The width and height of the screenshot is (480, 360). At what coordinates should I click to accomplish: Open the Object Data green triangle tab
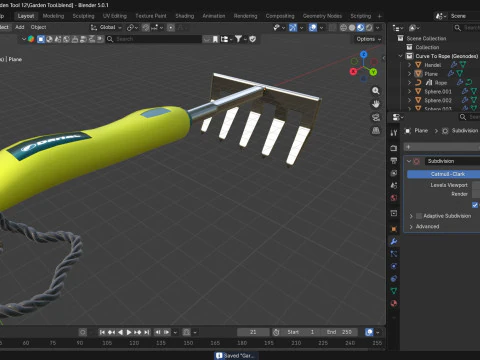coord(394,291)
